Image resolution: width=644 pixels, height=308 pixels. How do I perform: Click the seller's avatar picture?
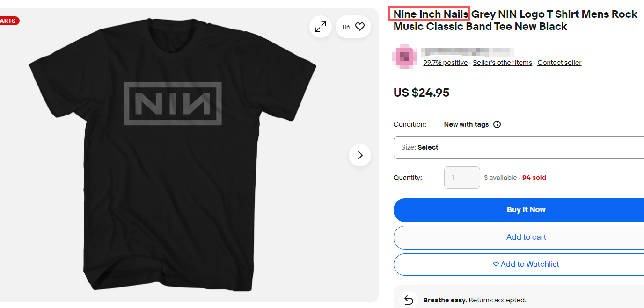404,57
